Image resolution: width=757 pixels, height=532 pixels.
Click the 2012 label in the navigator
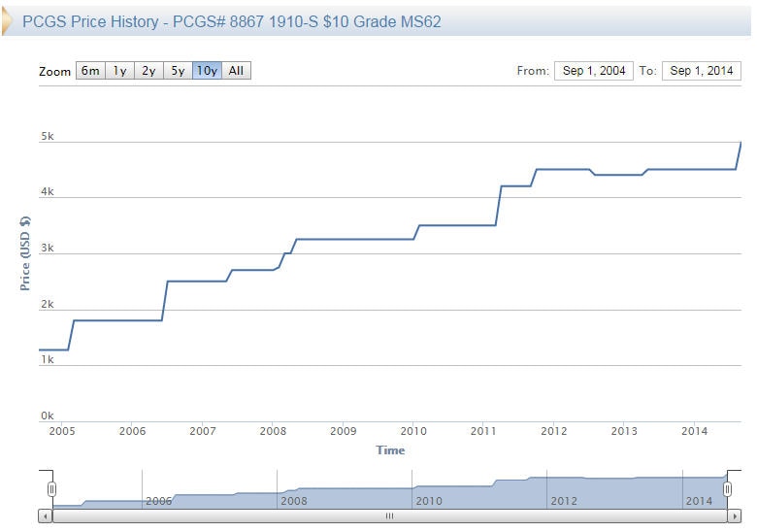pos(564,501)
